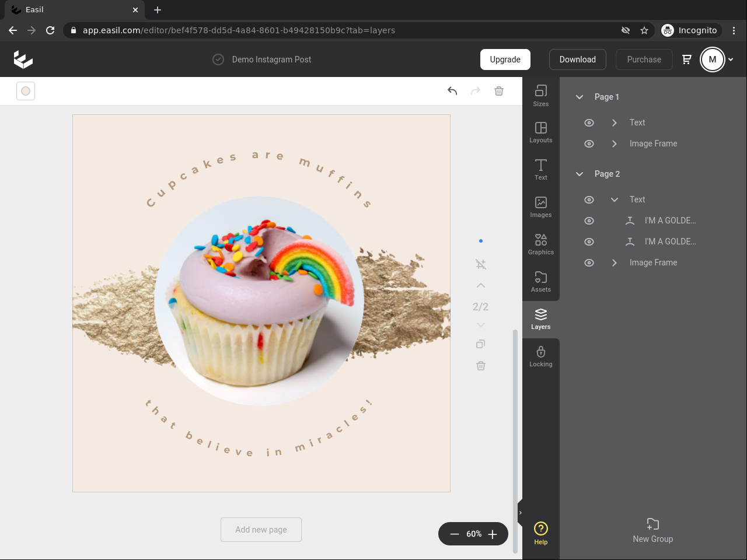This screenshot has width=747, height=560.
Task: Open the Sizes tab
Action: (541, 96)
